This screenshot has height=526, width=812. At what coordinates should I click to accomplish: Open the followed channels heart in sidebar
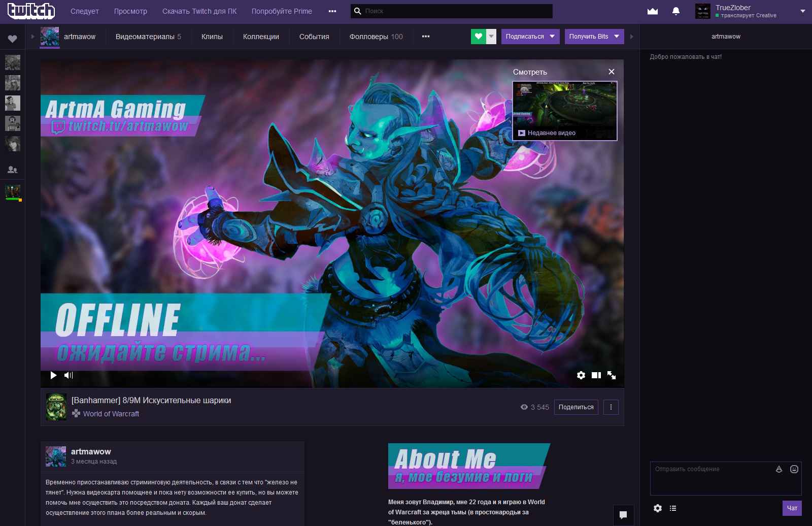(x=12, y=39)
